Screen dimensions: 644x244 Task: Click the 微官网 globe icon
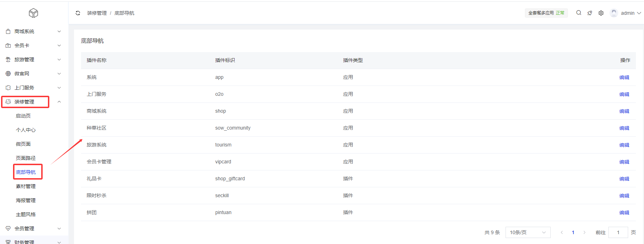click(8, 74)
